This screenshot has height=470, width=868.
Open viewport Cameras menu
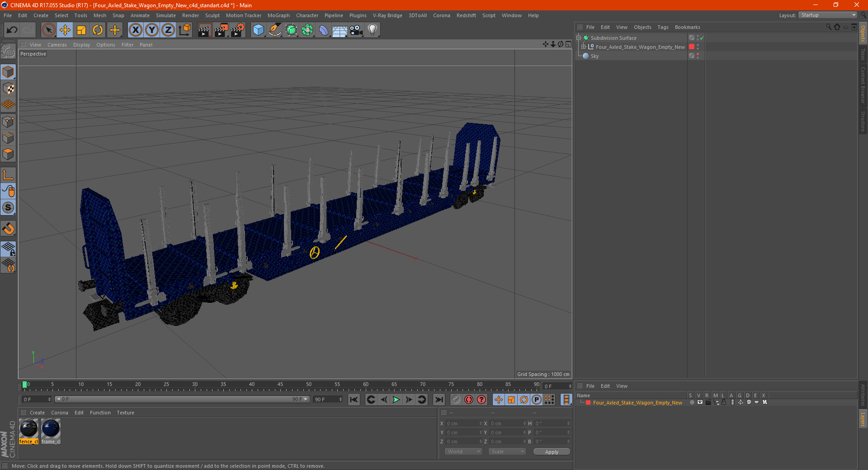(x=57, y=45)
